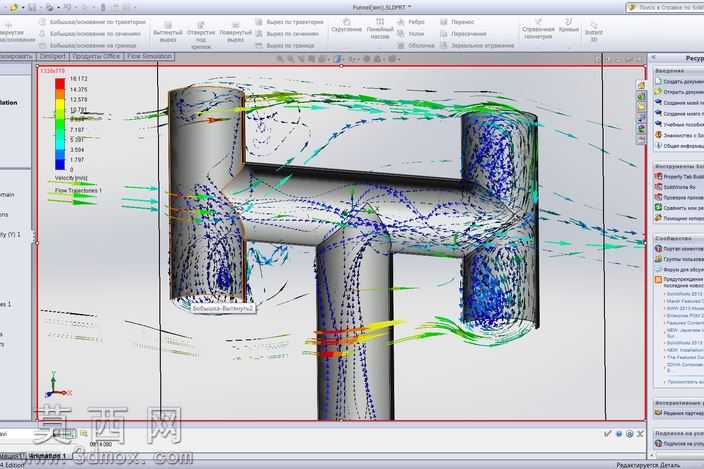
Task: Collapse the Подписка на услуги section header
Action: point(678,433)
